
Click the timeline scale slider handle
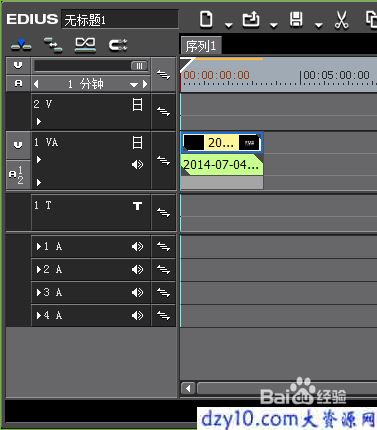click(x=139, y=66)
